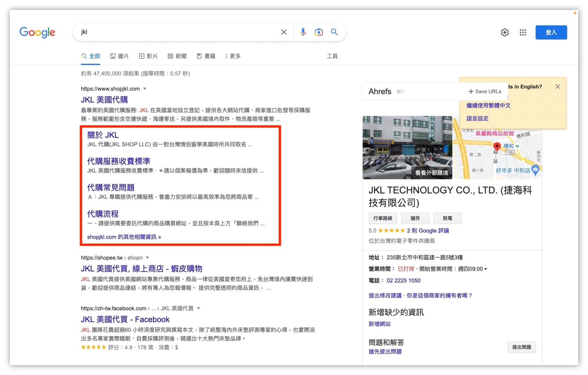Click the voice search microphone icon
This screenshot has height=375, width=588.
303,32
